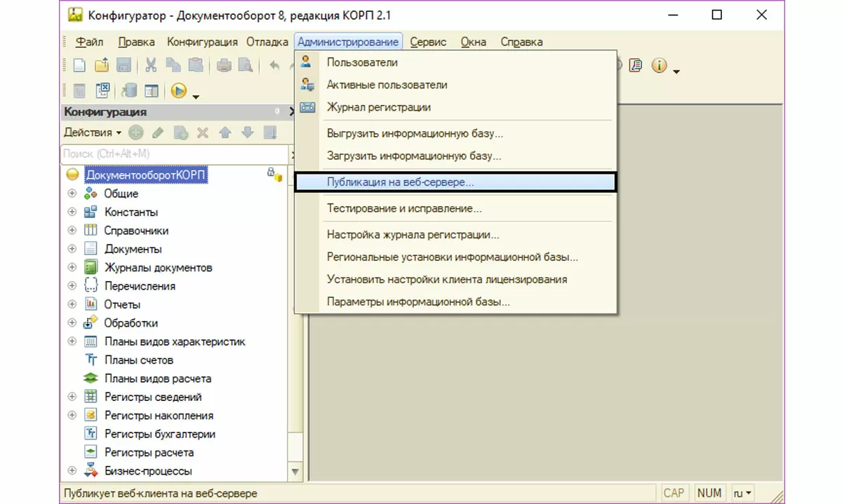Select the ДокументооборотКОРП root node

point(147,175)
